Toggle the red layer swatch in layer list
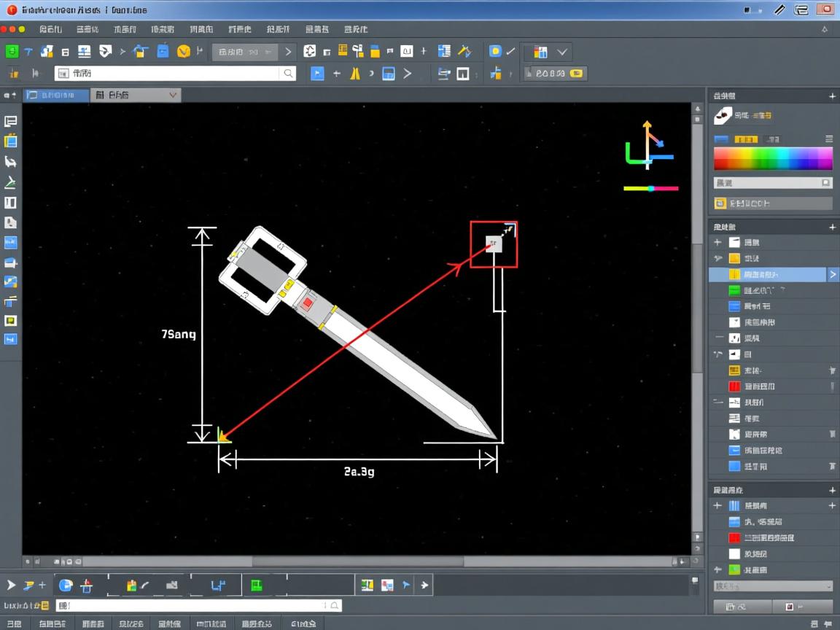840x630 pixels. 734,386
